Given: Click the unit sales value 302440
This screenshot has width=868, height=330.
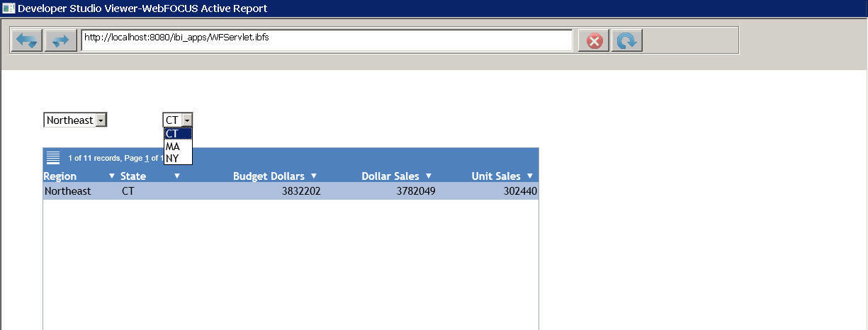Looking at the screenshot, I should coord(519,191).
